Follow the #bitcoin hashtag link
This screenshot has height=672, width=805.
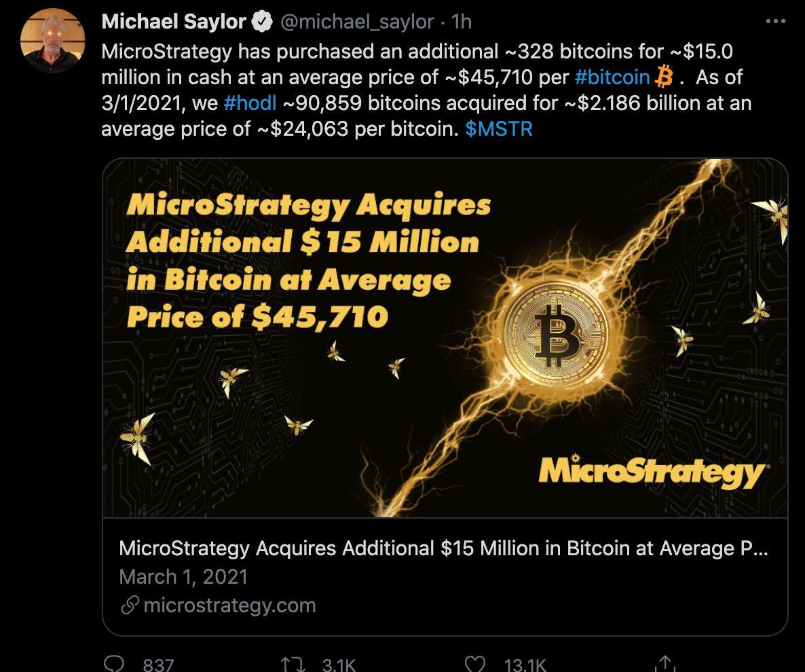(x=612, y=77)
